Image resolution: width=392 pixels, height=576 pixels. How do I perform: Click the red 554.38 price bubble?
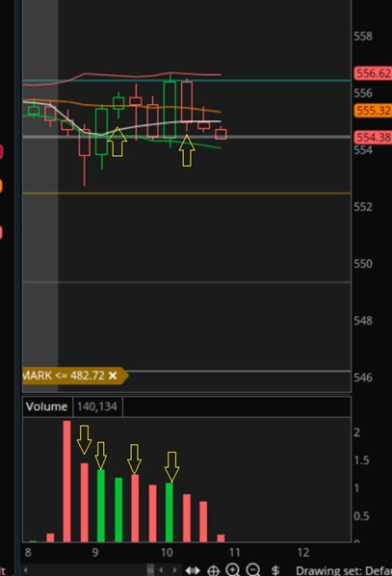(373, 138)
